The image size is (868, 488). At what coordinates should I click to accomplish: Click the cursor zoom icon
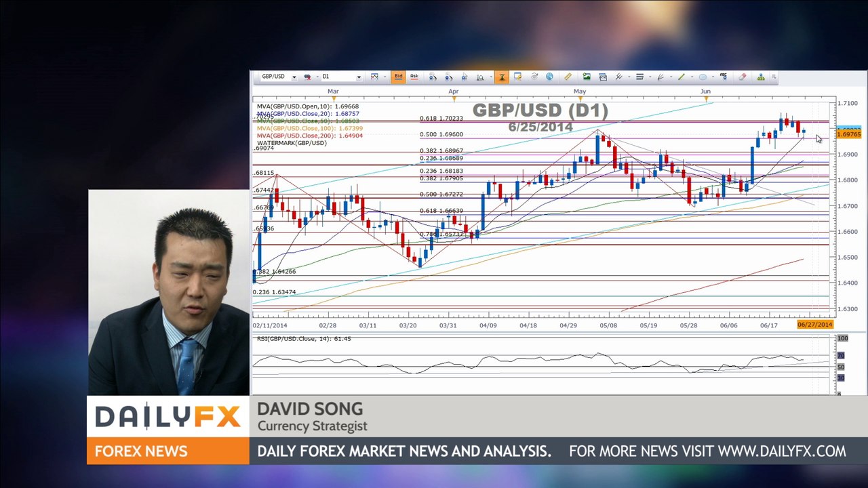[x=465, y=77]
